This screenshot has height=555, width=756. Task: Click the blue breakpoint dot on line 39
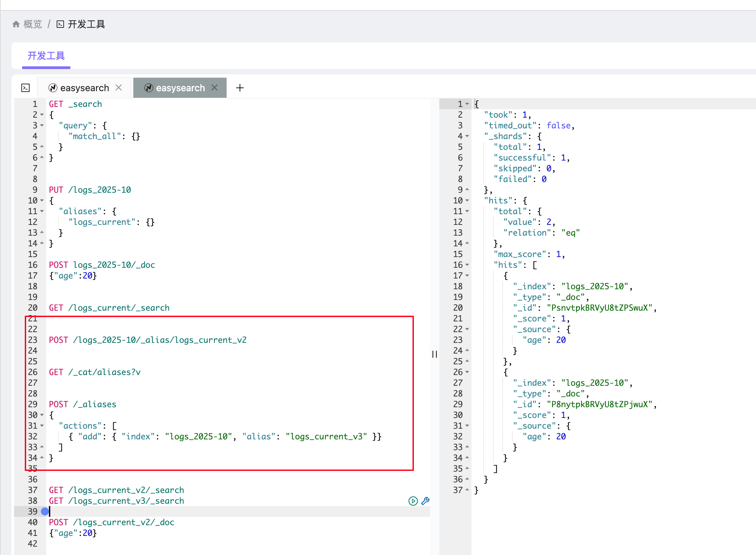coord(45,511)
